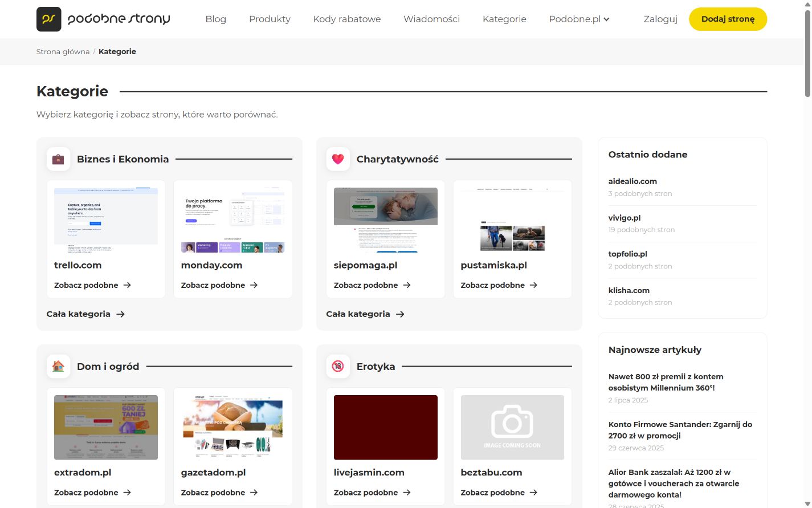Click the '29 czerwca 2025' article date
Viewport: 812px width, 508px height.
point(636,448)
